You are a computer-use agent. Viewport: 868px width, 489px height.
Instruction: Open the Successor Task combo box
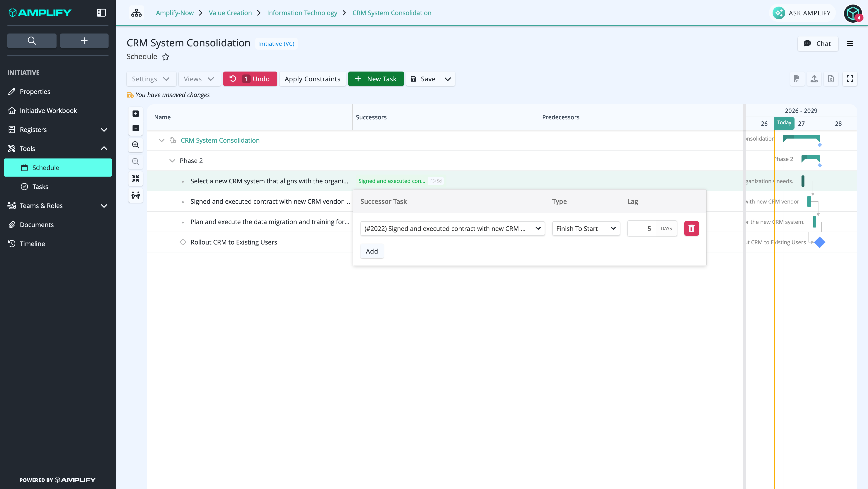coord(453,229)
